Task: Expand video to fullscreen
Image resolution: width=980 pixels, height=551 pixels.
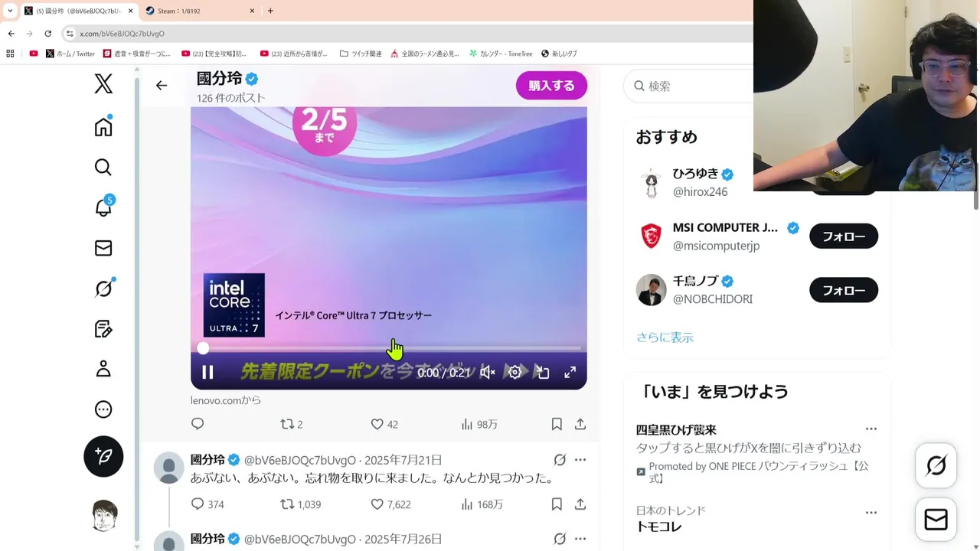Action: (x=570, y=373)
